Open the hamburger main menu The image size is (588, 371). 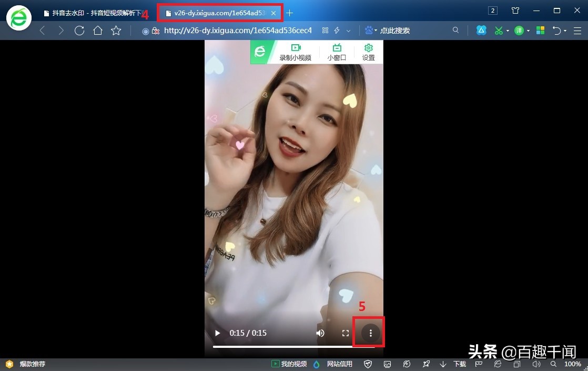[x=577, y=30]
